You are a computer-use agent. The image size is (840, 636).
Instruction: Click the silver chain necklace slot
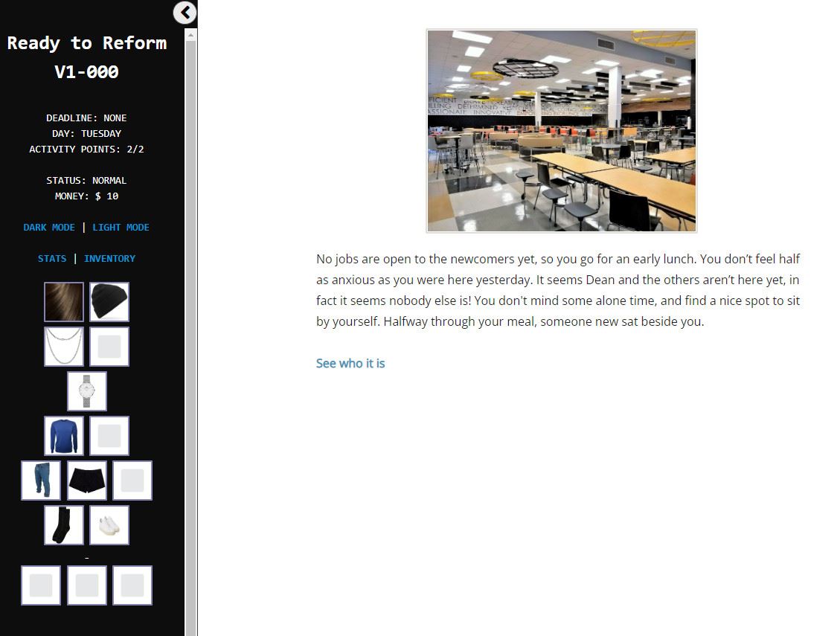coord(64,347)
